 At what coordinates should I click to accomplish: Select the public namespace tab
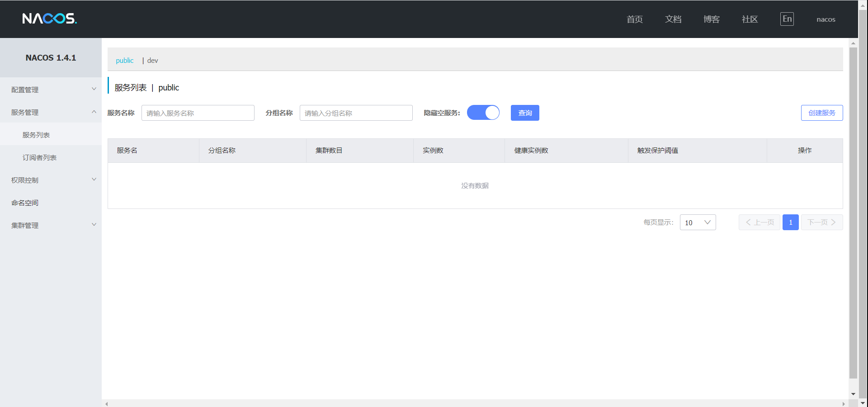[x=124, y=60]
